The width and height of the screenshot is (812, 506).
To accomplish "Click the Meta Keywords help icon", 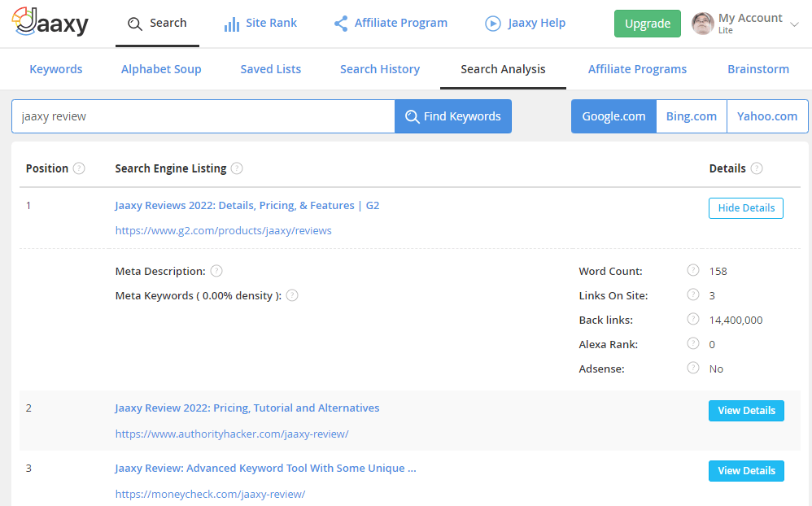I will tap(292, 295).
